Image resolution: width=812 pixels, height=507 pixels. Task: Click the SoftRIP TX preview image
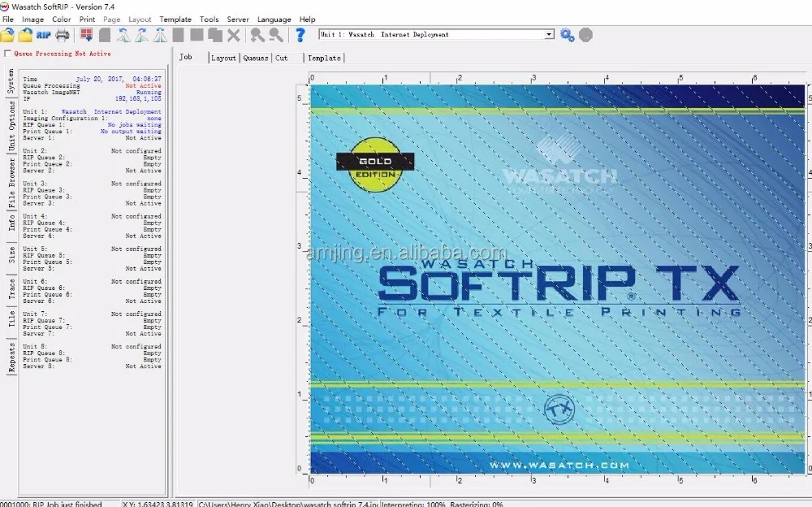[557, 278]
